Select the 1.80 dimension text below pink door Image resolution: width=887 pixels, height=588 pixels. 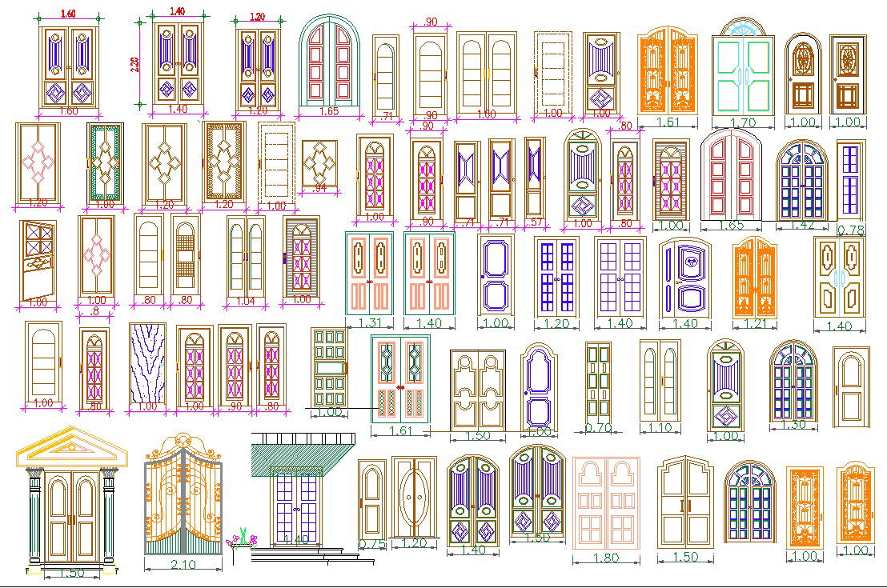tap(606, 558)
